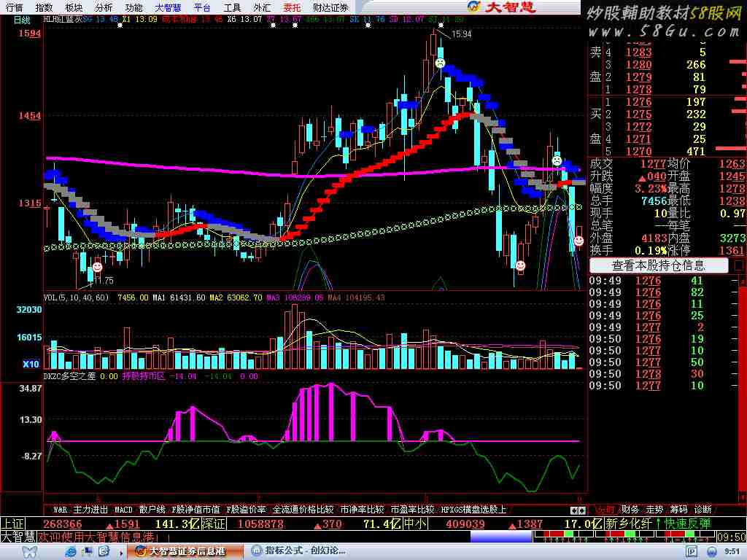Switch to the 财务 side tab
The image size is (747, 560).
coord(630,510)
